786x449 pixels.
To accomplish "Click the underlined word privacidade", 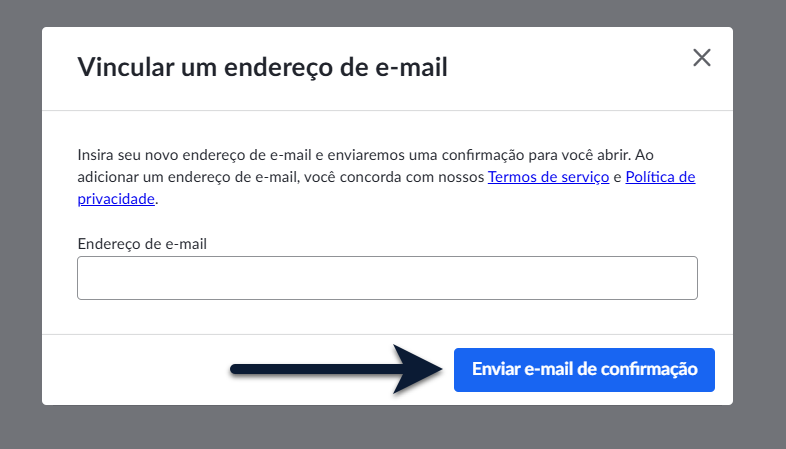I will tap(116, 199).
